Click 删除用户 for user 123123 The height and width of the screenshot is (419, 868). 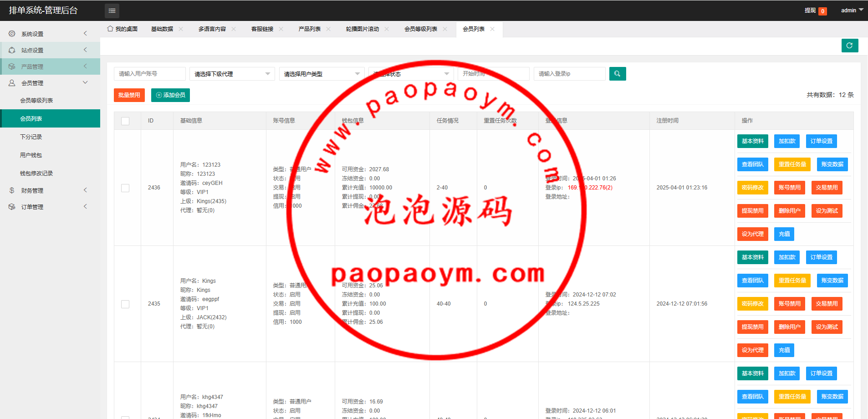[790, 211]
